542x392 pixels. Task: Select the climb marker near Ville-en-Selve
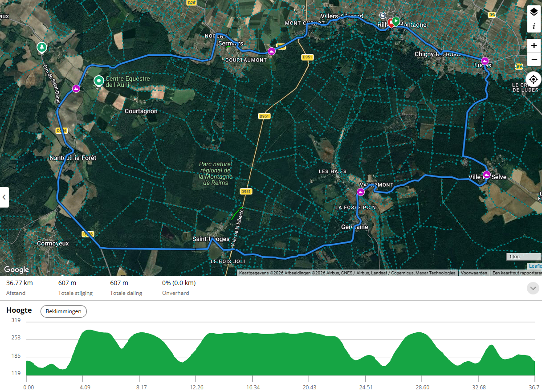click(487, 174)
